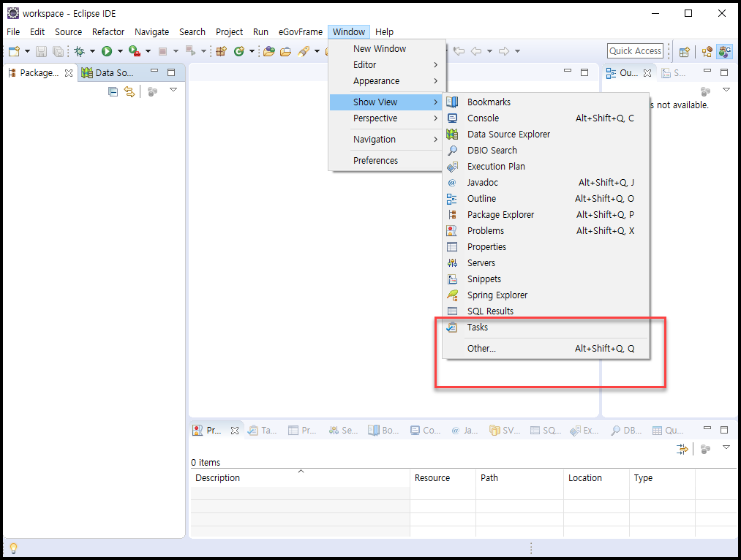
Task: Click Problems view filter arrows icon
Action: tap(682, 449)
